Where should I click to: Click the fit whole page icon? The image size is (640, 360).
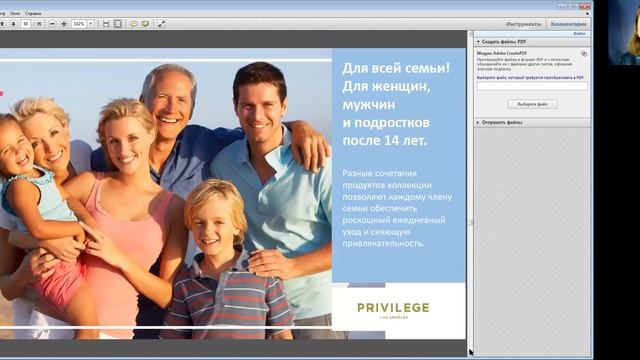click(118, 24)
